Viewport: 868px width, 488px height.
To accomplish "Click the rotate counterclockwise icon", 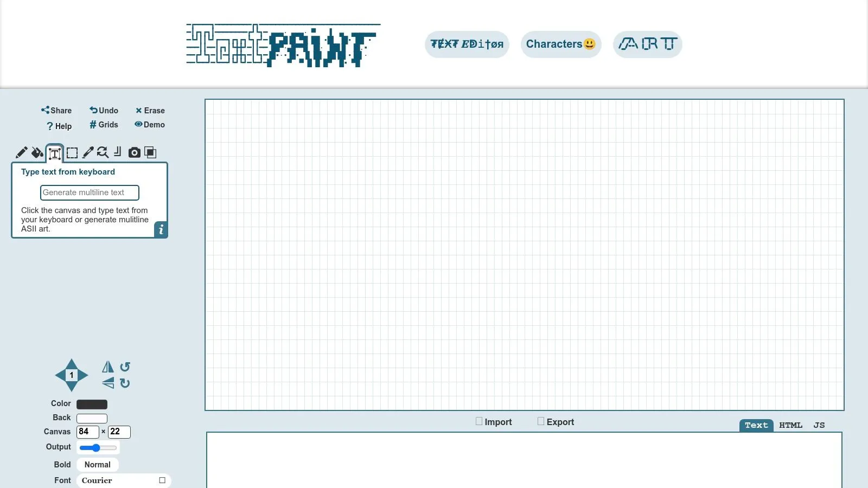I will point(124,367).
